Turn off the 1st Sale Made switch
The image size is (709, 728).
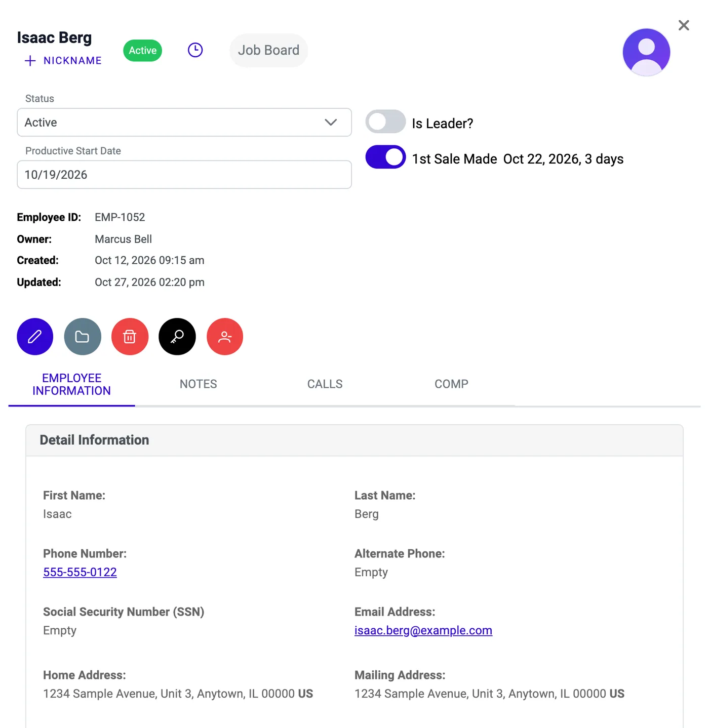point(386,157)
